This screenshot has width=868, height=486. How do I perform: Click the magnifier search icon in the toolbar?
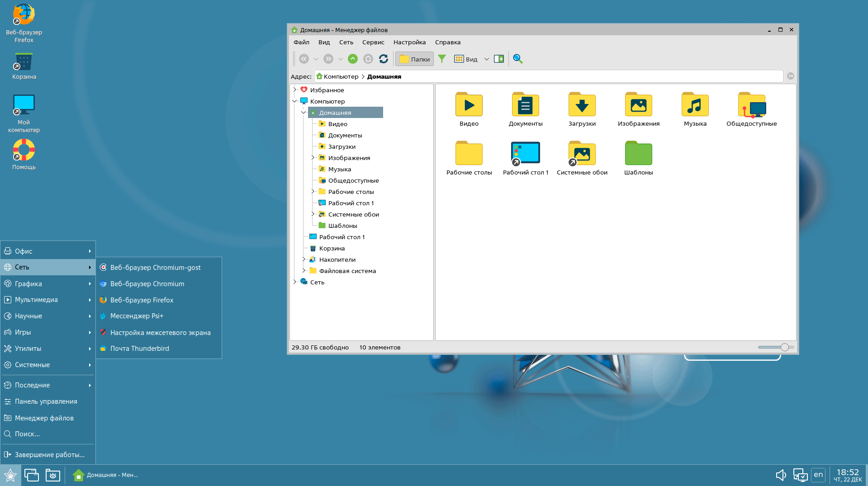coord(518,59)
